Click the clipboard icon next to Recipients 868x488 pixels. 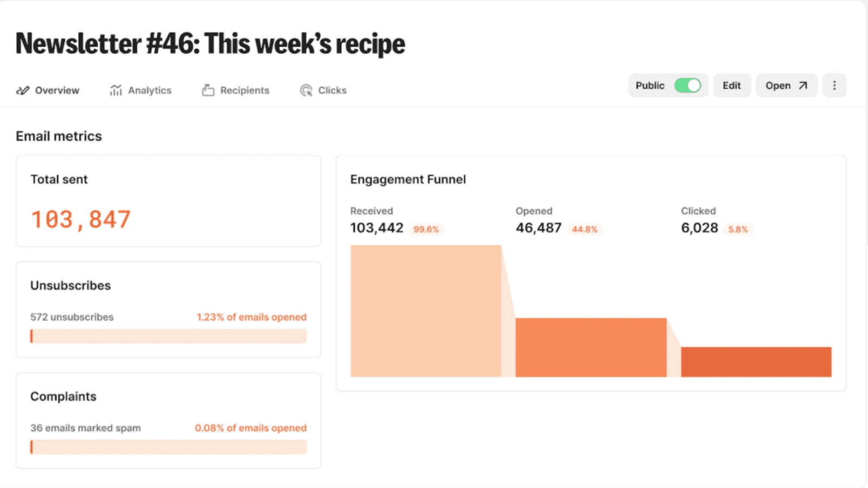pos(208,90)
